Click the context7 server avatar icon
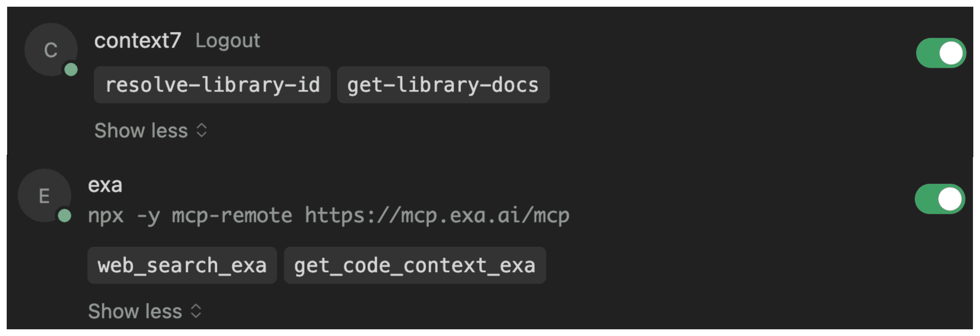 tap(51, 49)
